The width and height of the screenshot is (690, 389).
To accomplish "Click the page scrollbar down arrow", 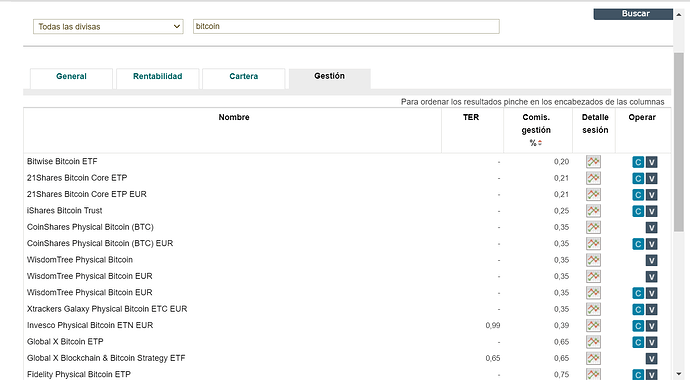I will (679, 374).
